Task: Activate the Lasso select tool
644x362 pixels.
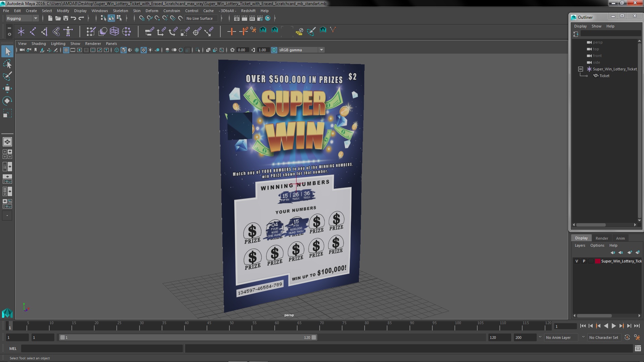Action: 7,64
